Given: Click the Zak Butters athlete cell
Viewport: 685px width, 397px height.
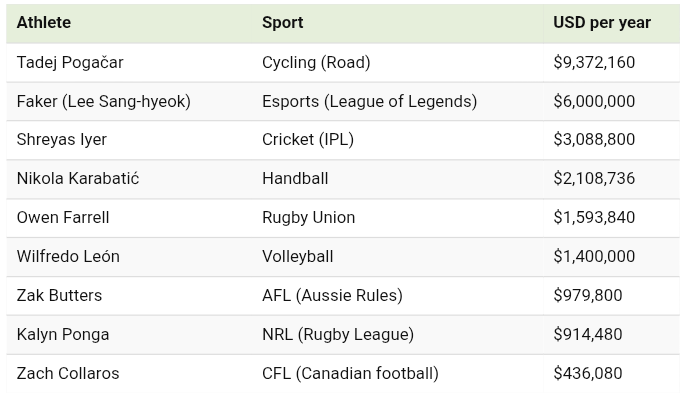Looking at the screenshot, I should coord(59,296).
